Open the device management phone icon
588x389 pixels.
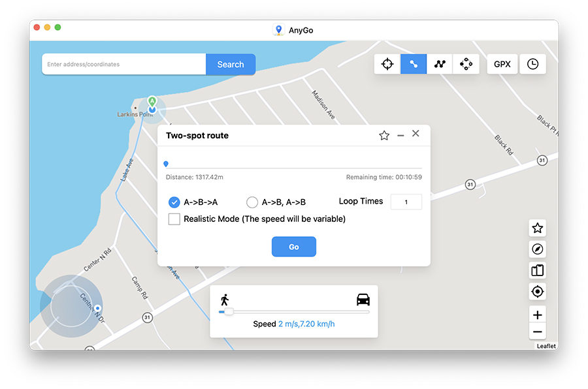(x=537, y=270)
